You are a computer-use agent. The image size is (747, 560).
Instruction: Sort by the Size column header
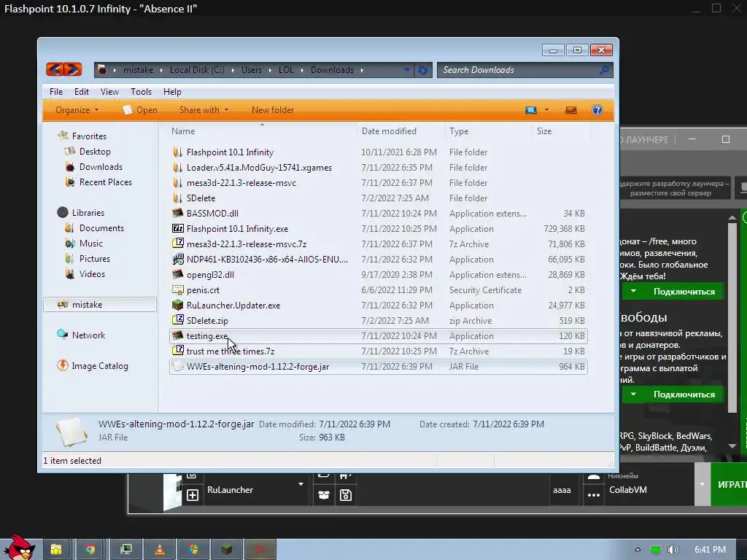561,131
